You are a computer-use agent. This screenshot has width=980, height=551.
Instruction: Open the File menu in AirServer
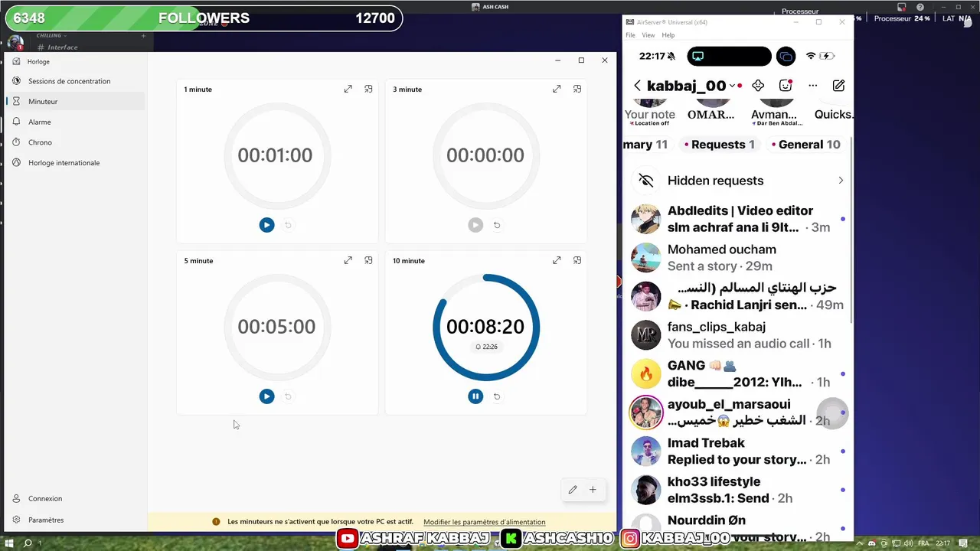click(x=630, y=35)
